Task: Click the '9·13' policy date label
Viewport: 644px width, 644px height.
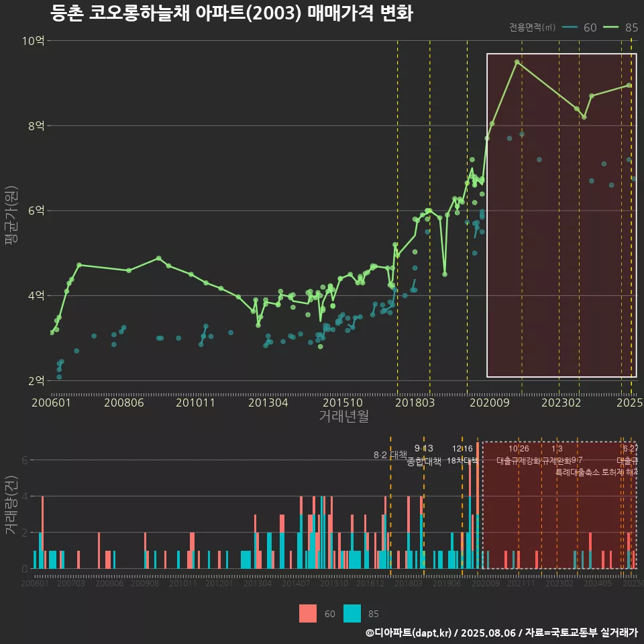Action: 423,448
